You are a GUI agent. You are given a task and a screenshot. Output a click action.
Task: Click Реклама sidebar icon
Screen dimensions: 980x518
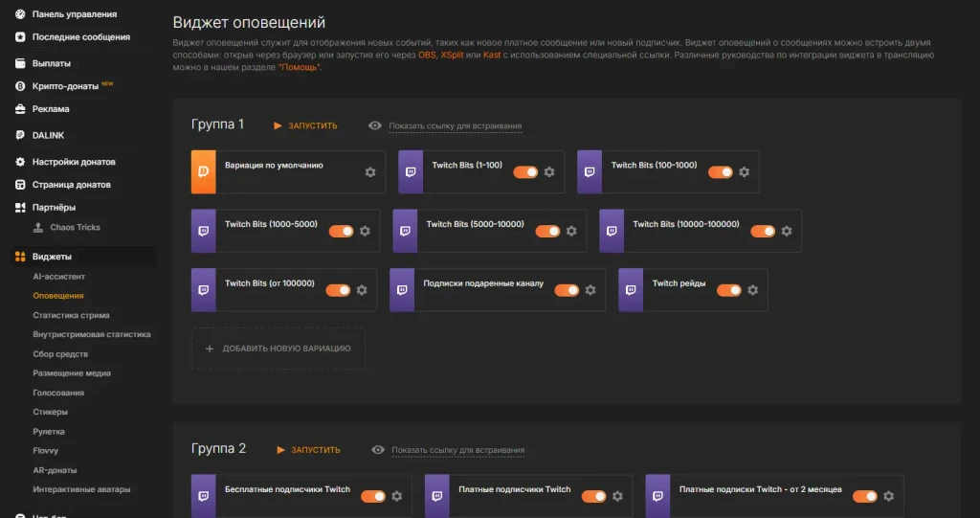tap(20, 109)
